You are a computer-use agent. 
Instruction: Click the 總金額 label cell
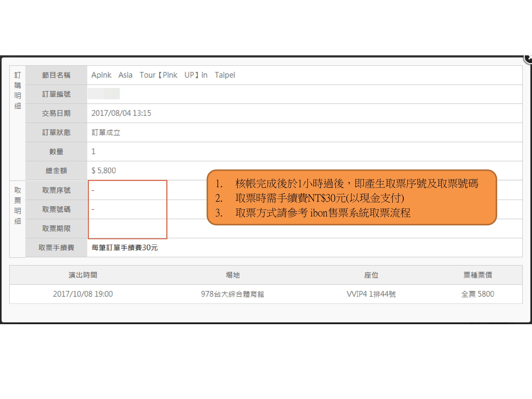click(x=56, y=171)
